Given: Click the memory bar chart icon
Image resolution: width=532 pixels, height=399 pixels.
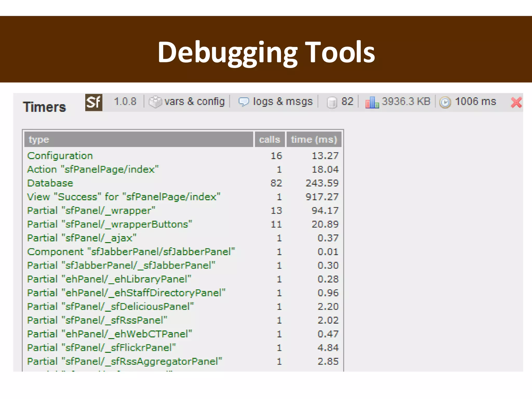Looking at the screenshot, I should [x=372, y=102].
